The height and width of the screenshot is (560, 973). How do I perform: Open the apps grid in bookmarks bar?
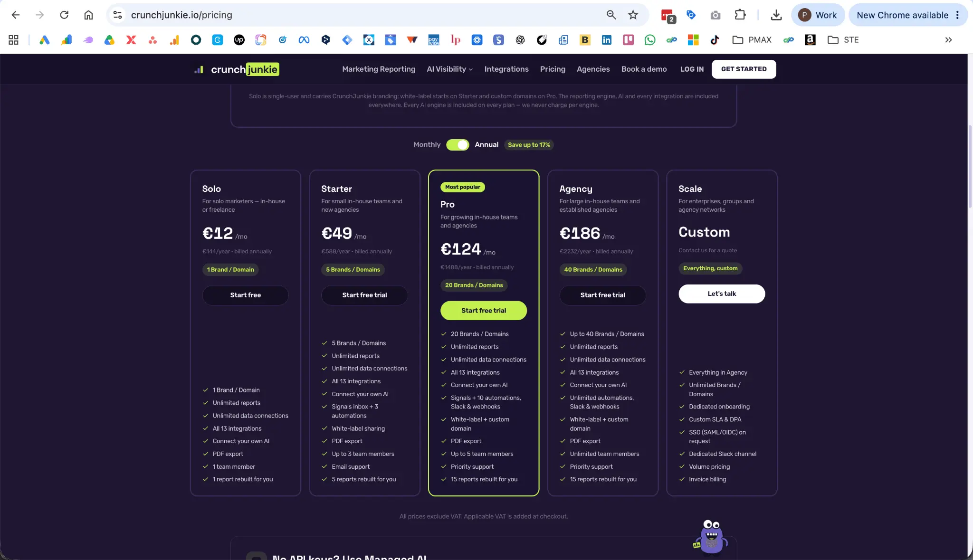coord(13,40)
